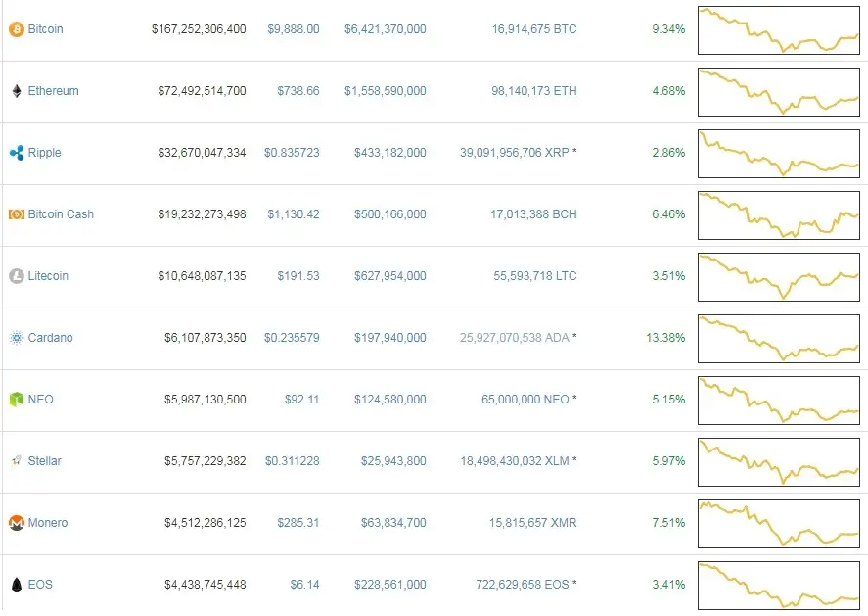Select Monero 7.51% change value

668,522
